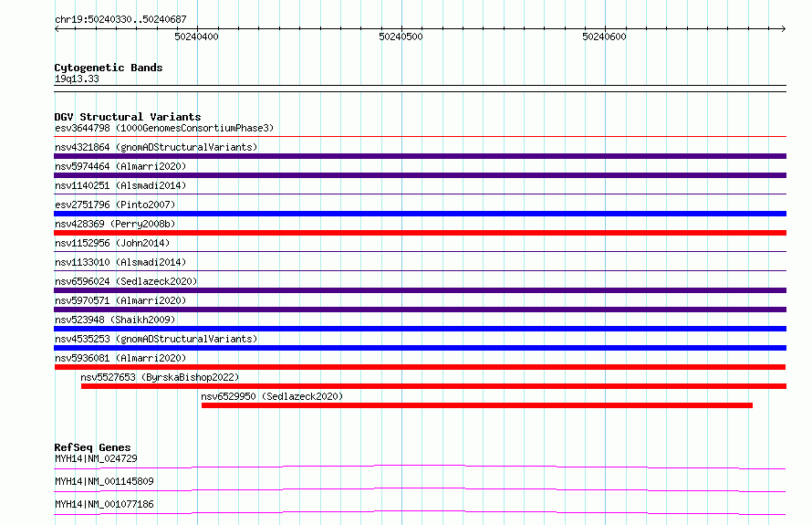Click the DGV Structural Variants track title
This screenshot has width=812, height=525.
click(x=128, y=117)
